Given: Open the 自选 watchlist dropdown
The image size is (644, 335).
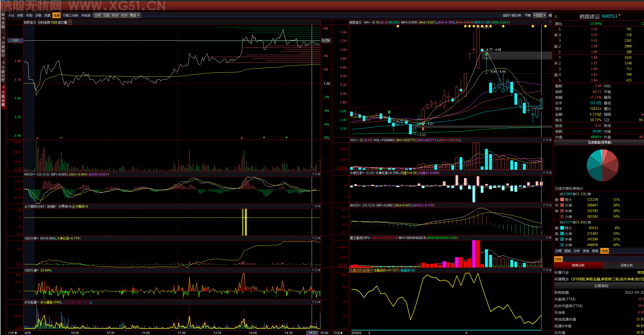Looking at the screenshot, I should (x=539, y=15).
